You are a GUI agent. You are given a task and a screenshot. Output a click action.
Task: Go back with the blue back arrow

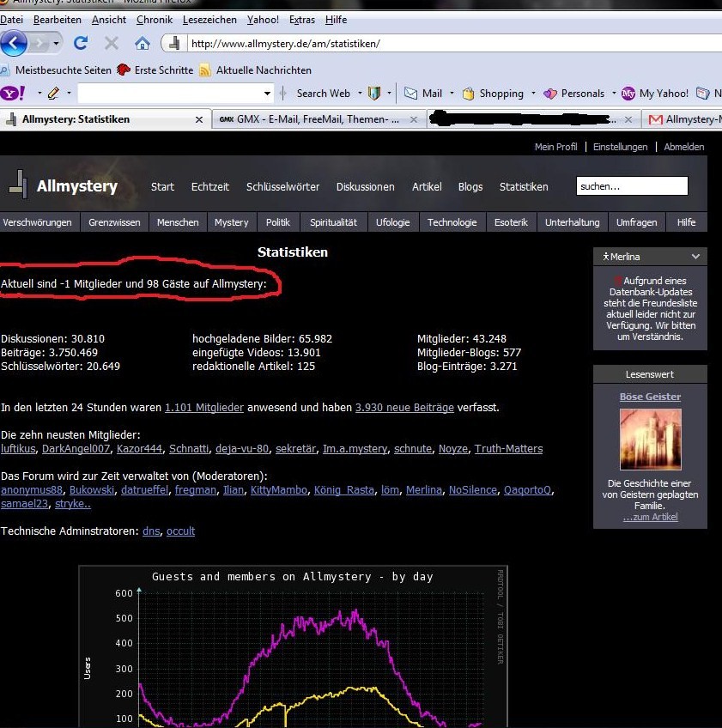pyautogui.click(x=14, y=43)
